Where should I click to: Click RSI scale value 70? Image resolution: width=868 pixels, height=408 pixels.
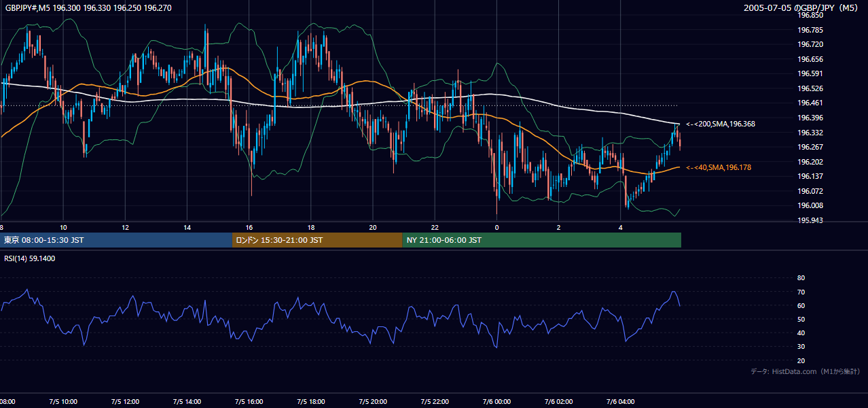801,292
